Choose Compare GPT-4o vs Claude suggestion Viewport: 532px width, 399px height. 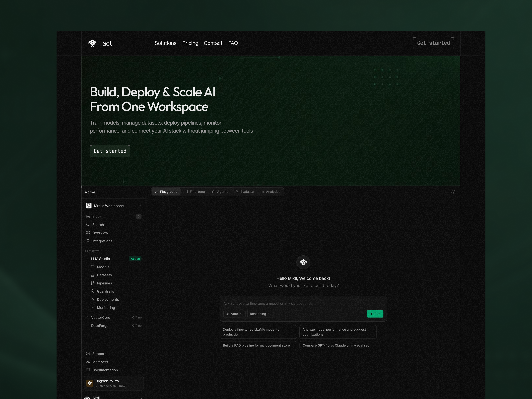340,345
